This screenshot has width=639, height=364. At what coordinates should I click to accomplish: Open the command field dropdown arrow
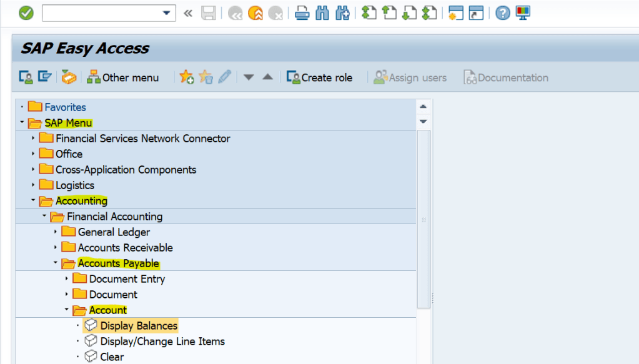pos(166,12)
